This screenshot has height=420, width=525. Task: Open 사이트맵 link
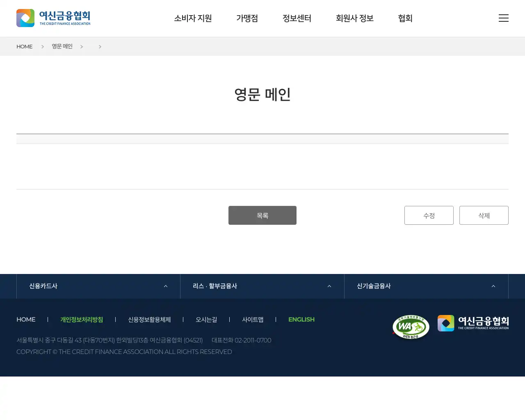point(253,320)
